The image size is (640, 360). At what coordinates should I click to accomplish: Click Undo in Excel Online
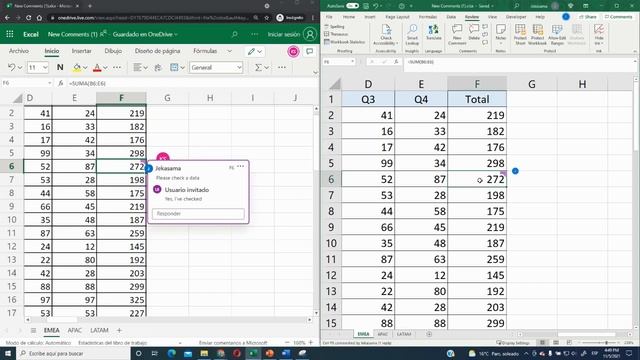pos(11,67)
